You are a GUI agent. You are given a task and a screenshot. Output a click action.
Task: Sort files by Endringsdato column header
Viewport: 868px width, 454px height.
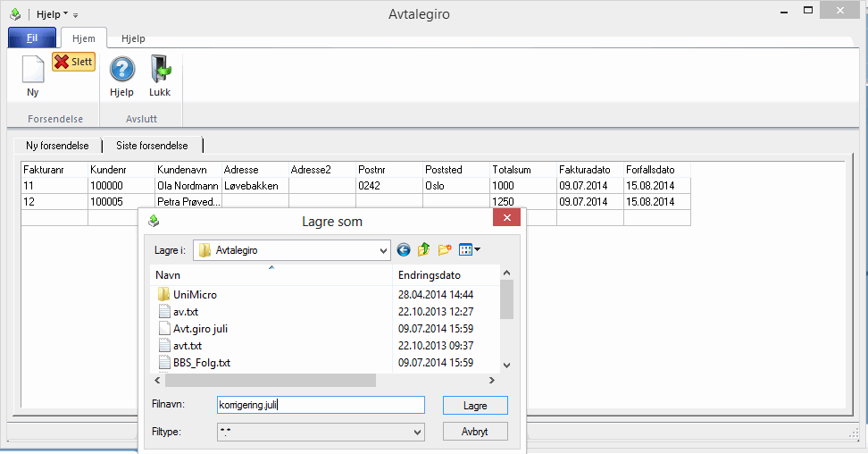445,275
